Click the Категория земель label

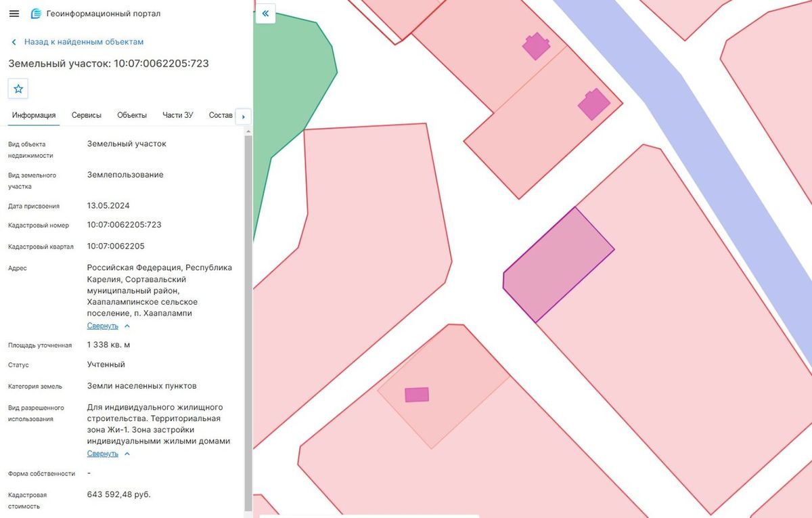pos(35,387)
